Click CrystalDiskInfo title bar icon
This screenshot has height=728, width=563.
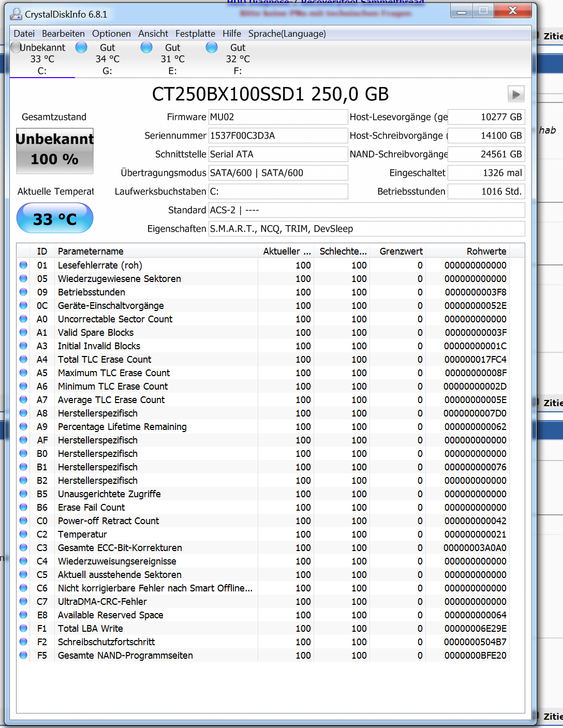pos(17,14)
